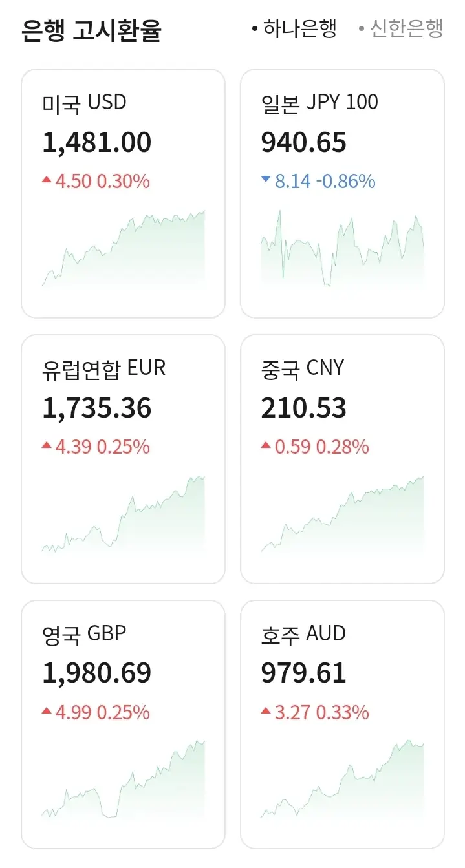The image size is (465, 868).
Task: Click the red up arrow for EUR
Action: pyautogui.click(x=47, y=445)
